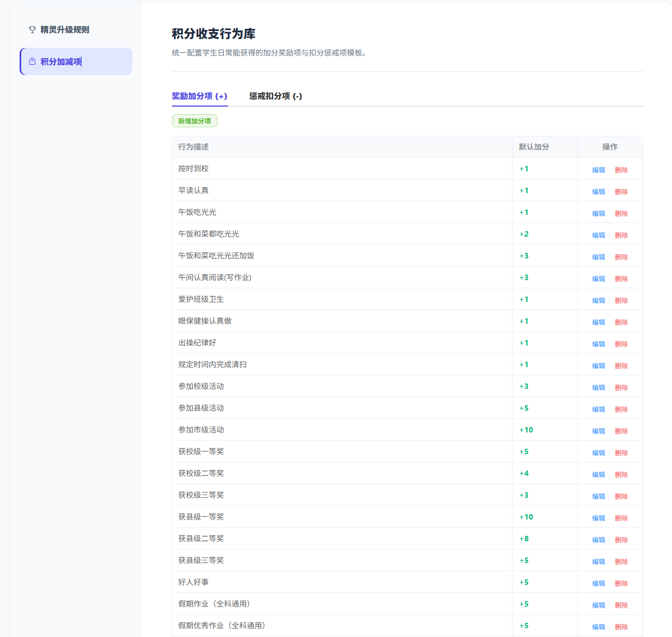Delete the 参加校级活动 row
The image size is (672, 637).
point(621,387)
